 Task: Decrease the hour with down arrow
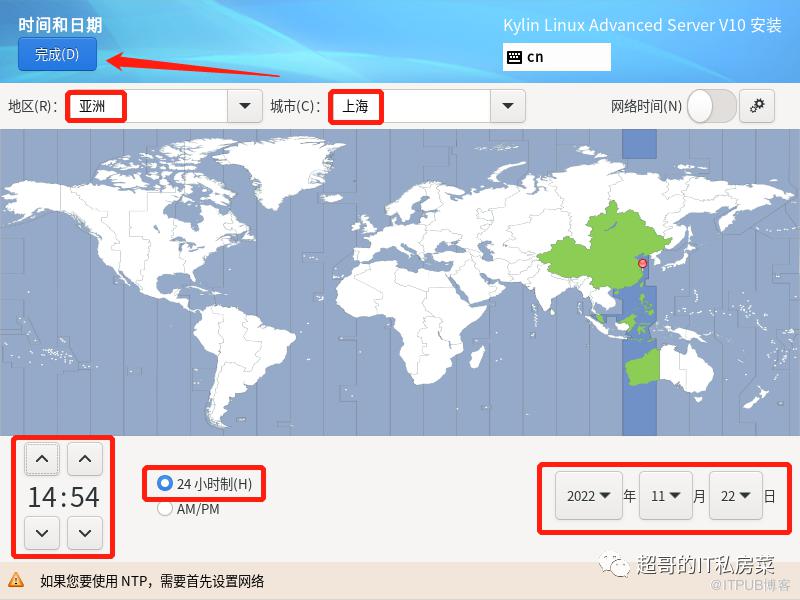pos(41,532)
